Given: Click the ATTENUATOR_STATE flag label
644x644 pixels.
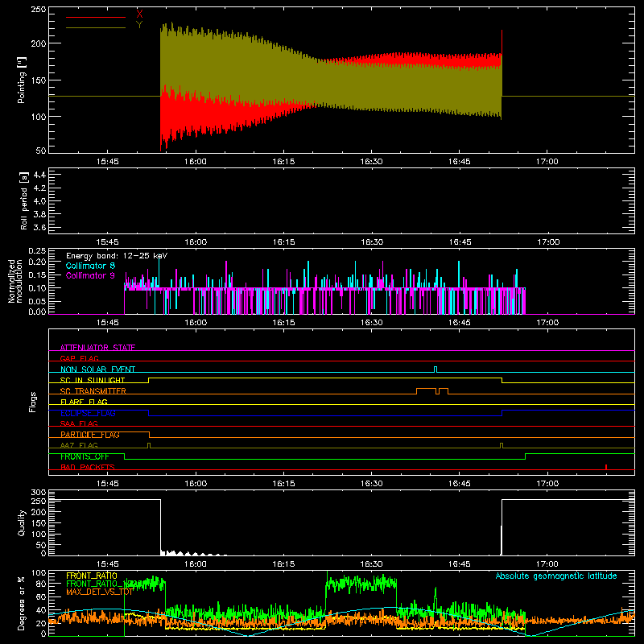Looking at the screenshot, I should coord(97,348).
